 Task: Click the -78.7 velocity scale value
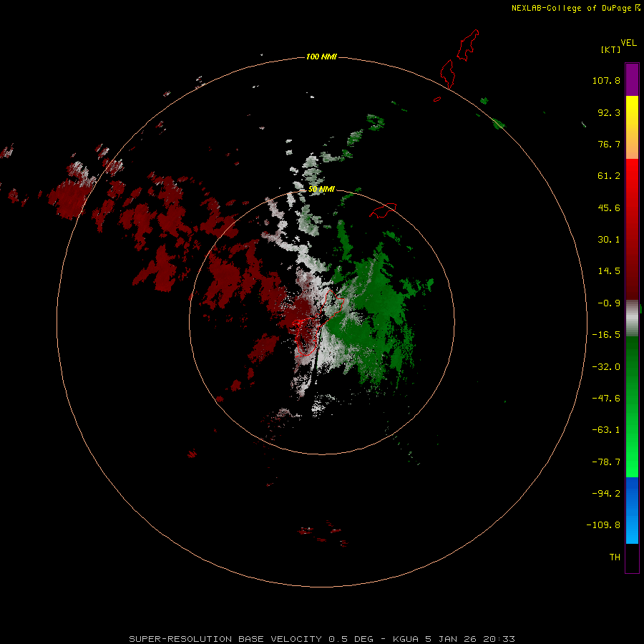click(606, 462)
